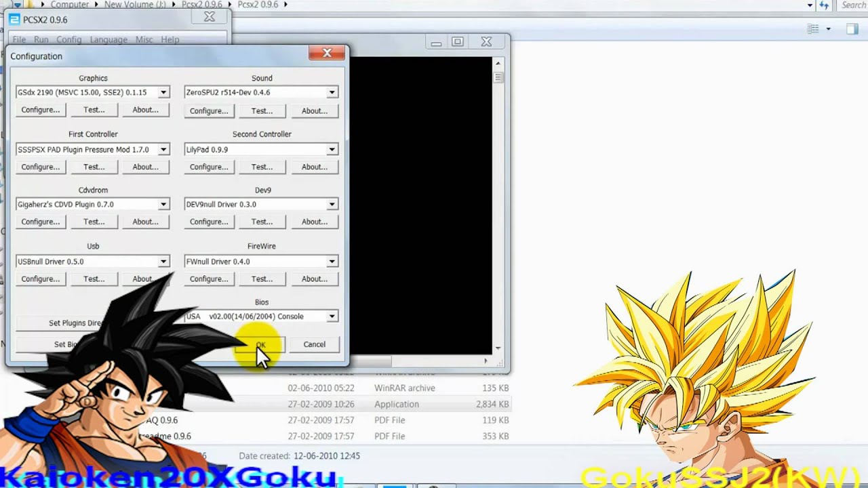This screenshot has height=488, width=868.
Task: Configure the Usb driver
Action: [40, 279]
